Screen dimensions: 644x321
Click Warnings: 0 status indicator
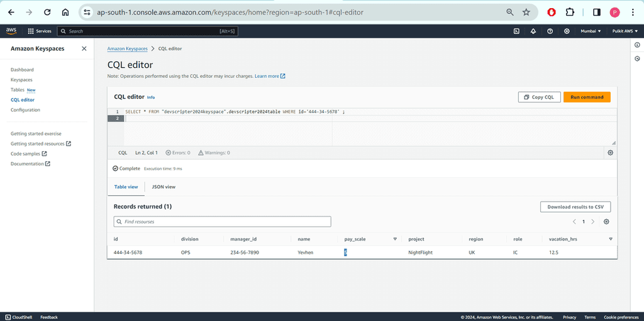coord(214,153)
